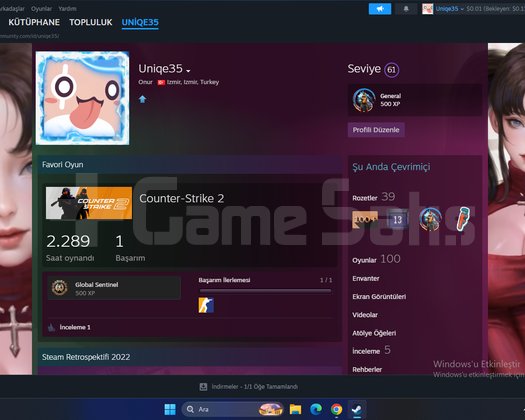This screenshot has height=420, width=525.
Task: Open the General 500 XP badge icon
Action: pos(364,100)
